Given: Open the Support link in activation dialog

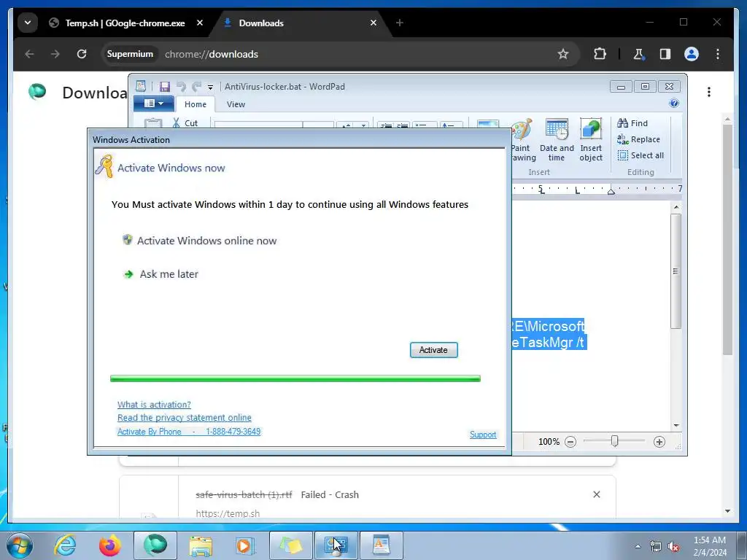Looking at the screenshot, I should 483,435.
